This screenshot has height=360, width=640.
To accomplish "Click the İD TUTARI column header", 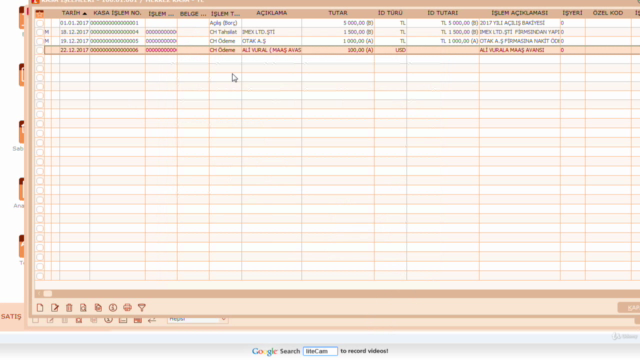I will [x=442, y=13].
